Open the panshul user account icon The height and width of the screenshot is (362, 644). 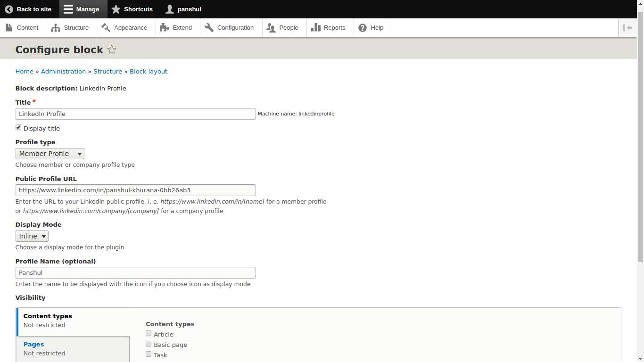point(170,9)
